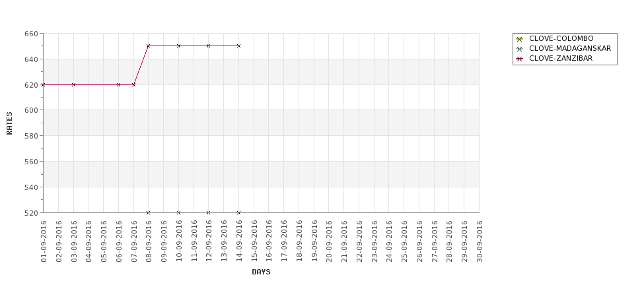Select the 650 data marker on 08-09-2016

148,46
